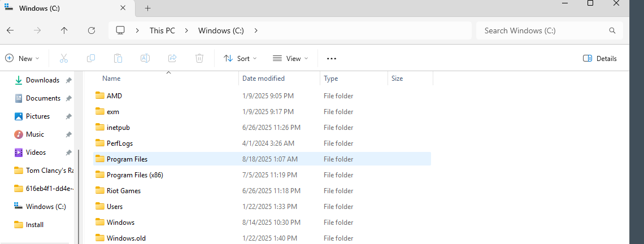Click the pin icon beside Music

[68, 135]
